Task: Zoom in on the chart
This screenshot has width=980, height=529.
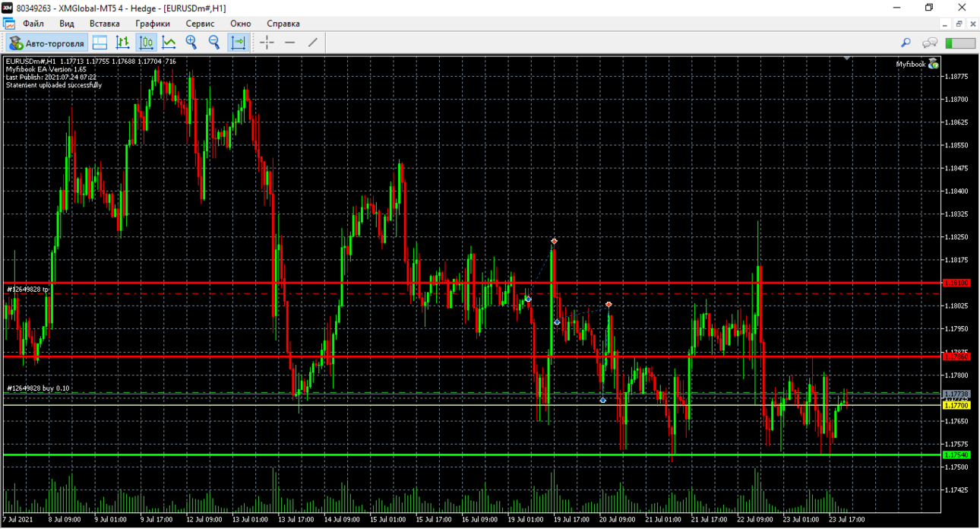Action: tap(191, 43)
